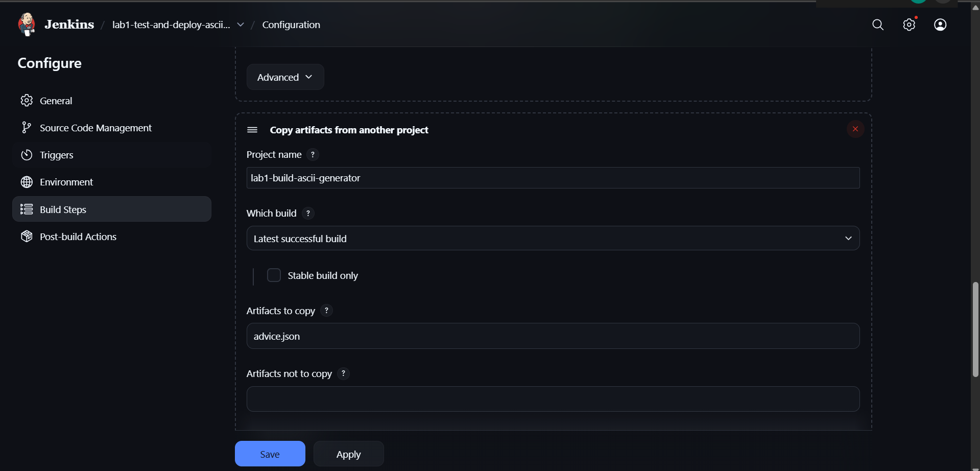Screen dimensions: 980x471
Task: Show help for Which build
Action: tap(308, 213)
